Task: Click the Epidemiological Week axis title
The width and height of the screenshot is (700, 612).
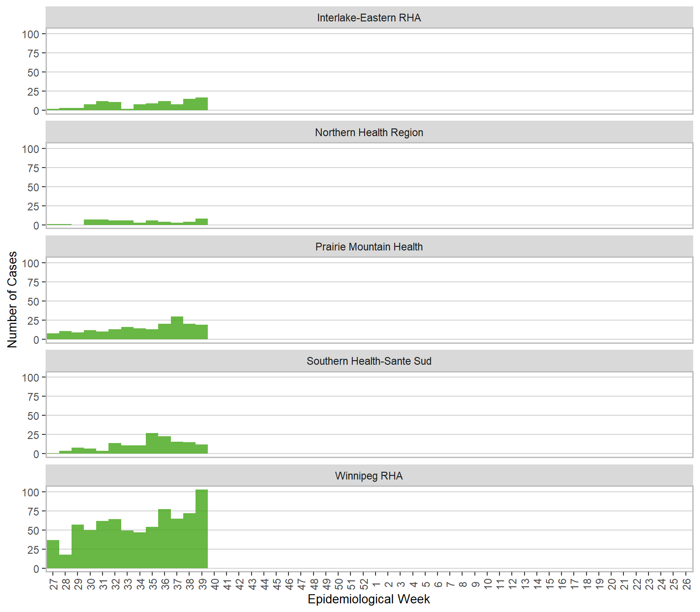Action: pyautogui.click(x=369, y=599)
